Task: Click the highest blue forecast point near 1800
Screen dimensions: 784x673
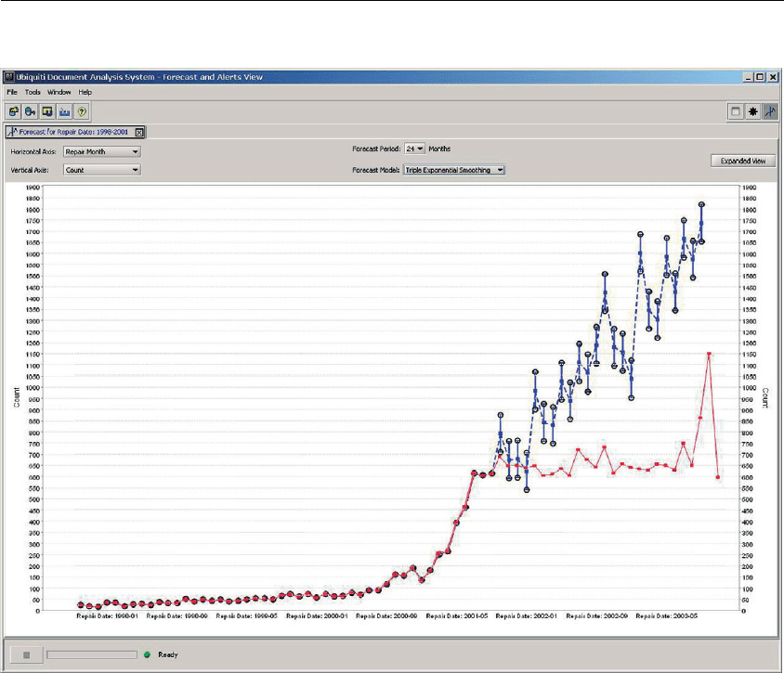Action: point(701,204)
